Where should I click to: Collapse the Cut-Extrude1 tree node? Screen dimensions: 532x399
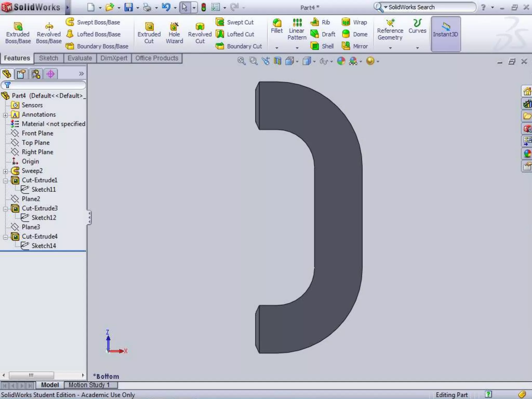coord(5,181)
